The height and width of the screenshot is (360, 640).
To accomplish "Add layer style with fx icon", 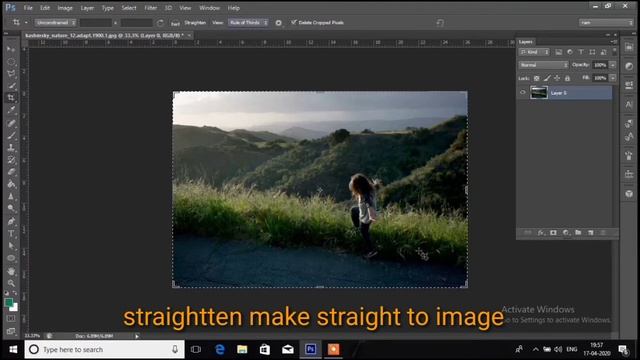I will tap(540, 233).
